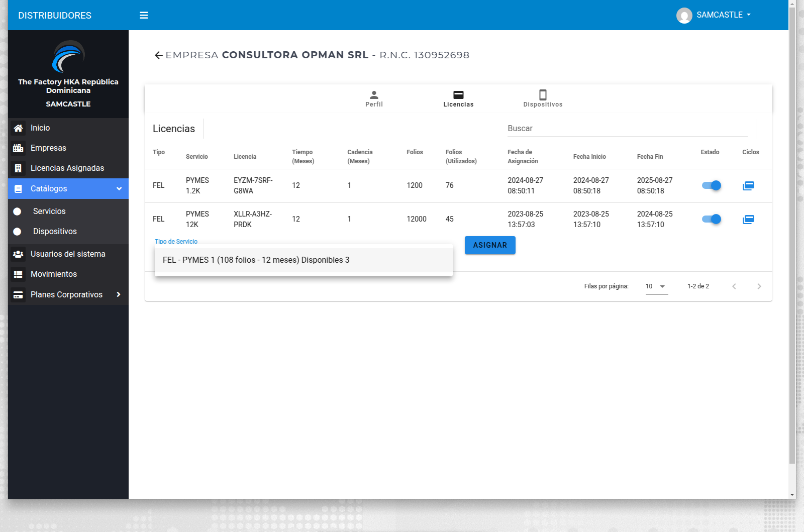
Task: Go to the previous table page
Action: [734, 286]
